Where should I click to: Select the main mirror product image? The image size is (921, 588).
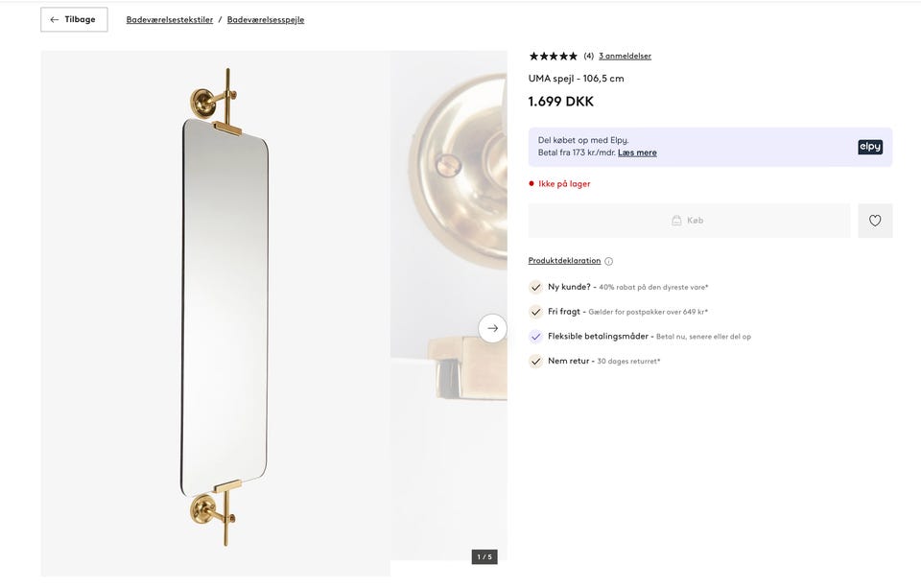point(224,307)
